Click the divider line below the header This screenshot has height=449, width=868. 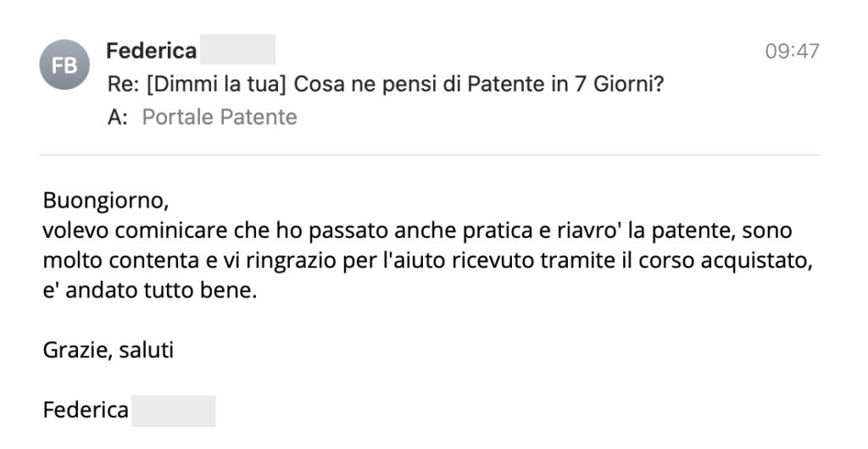click(x=430, y=155)
